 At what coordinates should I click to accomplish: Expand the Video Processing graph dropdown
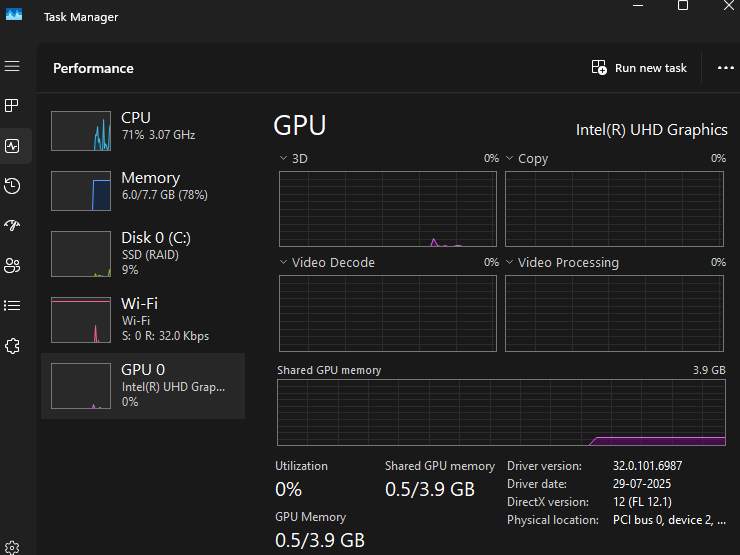coord(510,262)
